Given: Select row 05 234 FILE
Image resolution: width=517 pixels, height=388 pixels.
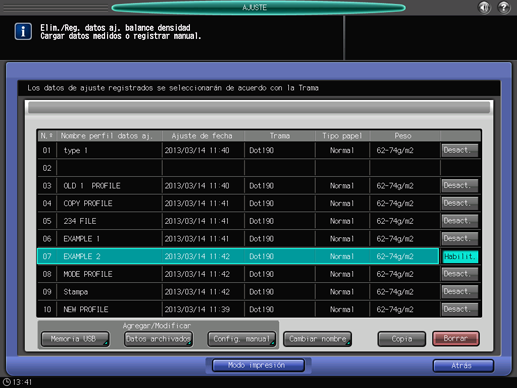Looking at the screenshot, I should pyautogui.click(x=238, y=221).
